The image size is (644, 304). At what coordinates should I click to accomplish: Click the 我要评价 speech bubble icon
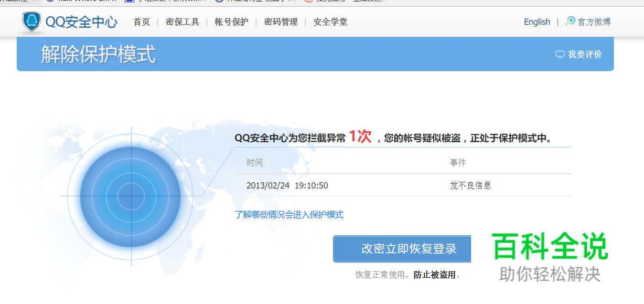point(560,54)
